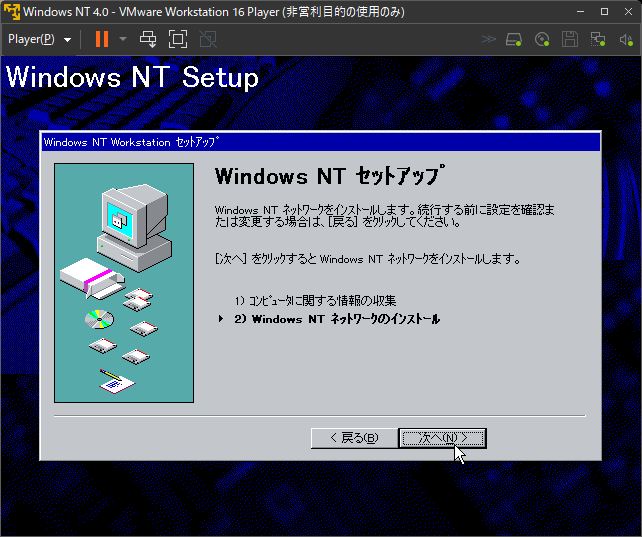The image size is (642, 537).
Task: Maximize the VMware Player window
Action: 604,11
